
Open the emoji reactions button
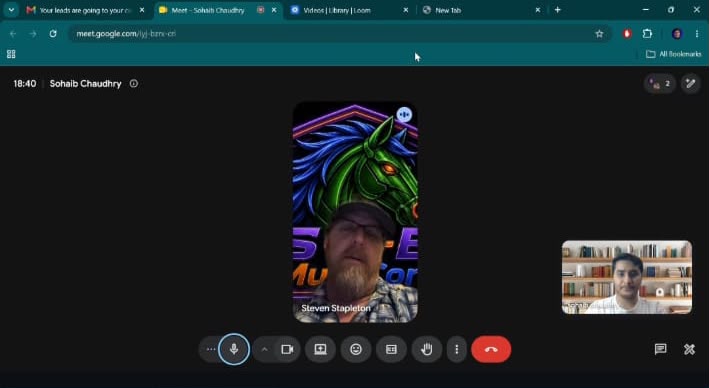356,349
